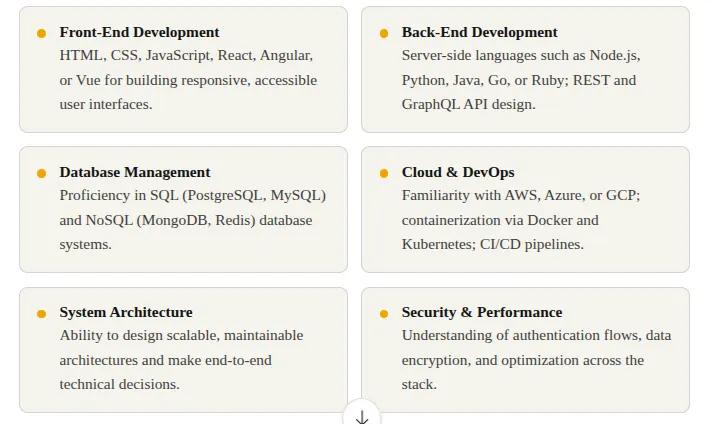Click the orange bullet beside Cloud & DevOps
Screen dimensions: 712x424
tap(384, 173)
